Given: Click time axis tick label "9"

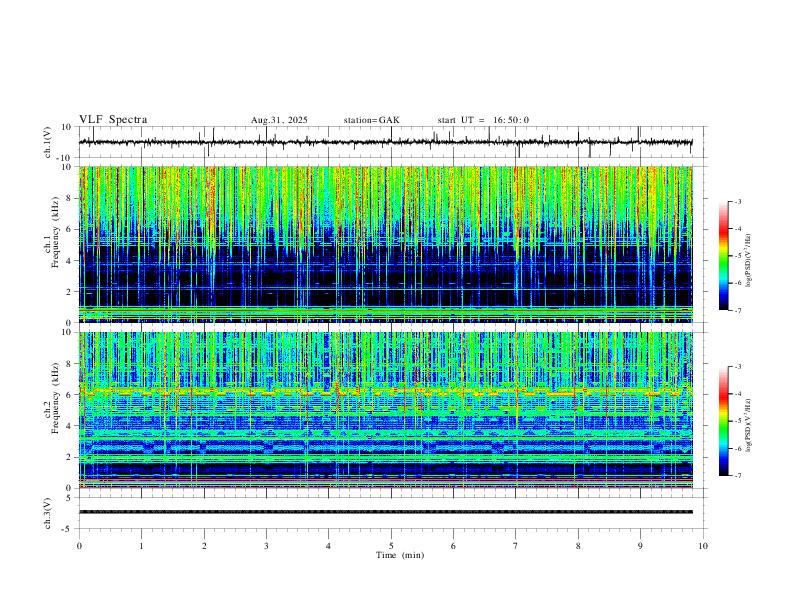Looking at the screenshot, I should (x=640, y=546).
